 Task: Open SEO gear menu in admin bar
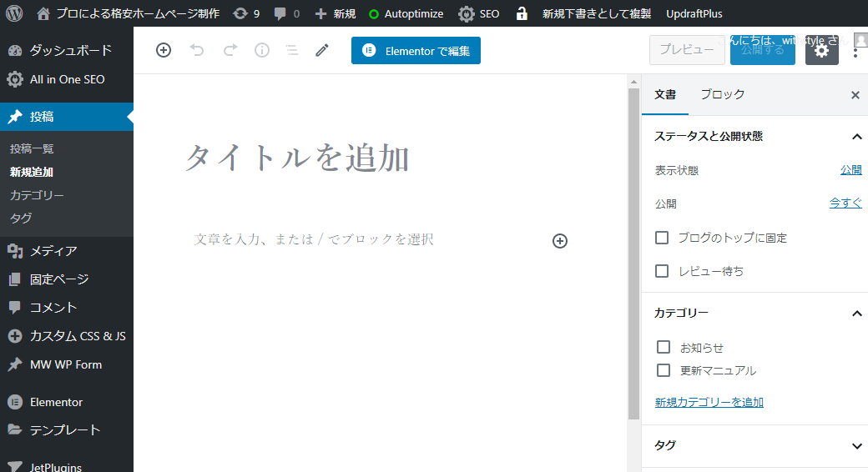coord(479,13)
